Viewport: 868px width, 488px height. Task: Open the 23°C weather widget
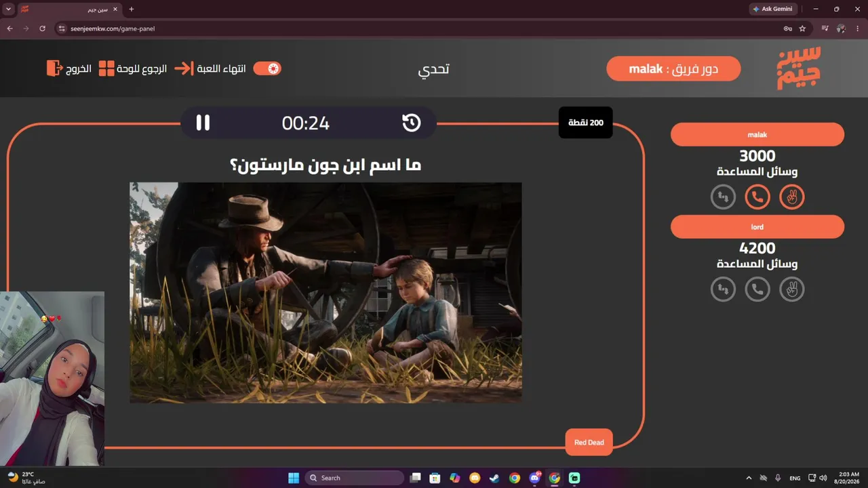26,478
